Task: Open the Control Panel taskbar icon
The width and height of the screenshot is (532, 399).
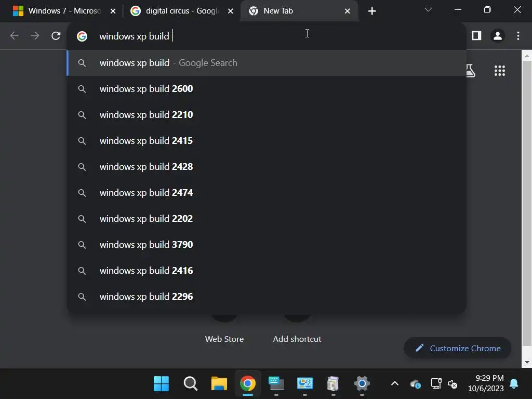Action: click(304, 383)
